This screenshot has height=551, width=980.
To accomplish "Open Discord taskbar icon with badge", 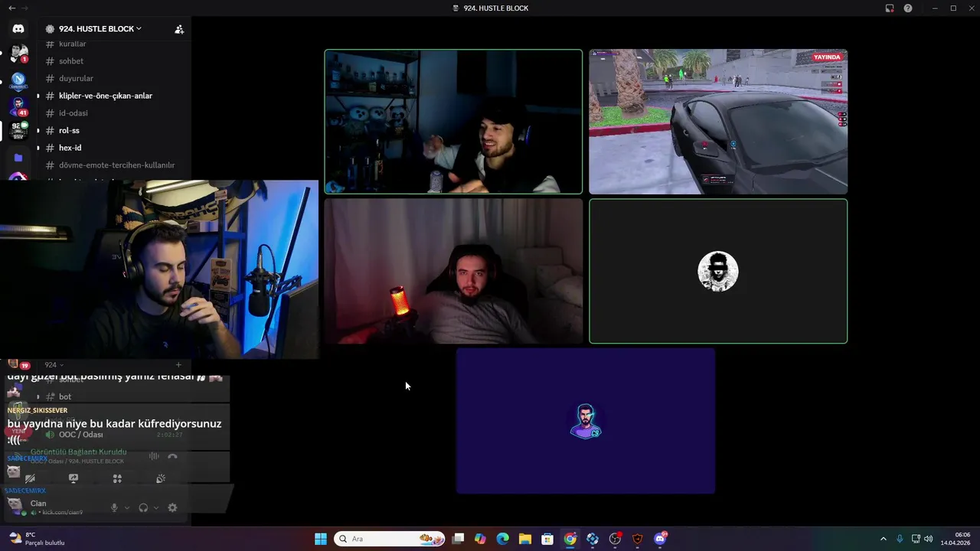I will coord(660,539).
